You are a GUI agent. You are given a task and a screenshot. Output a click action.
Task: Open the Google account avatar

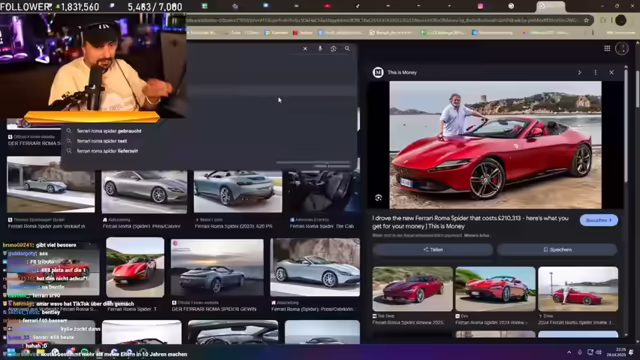[x=622, y=49]
